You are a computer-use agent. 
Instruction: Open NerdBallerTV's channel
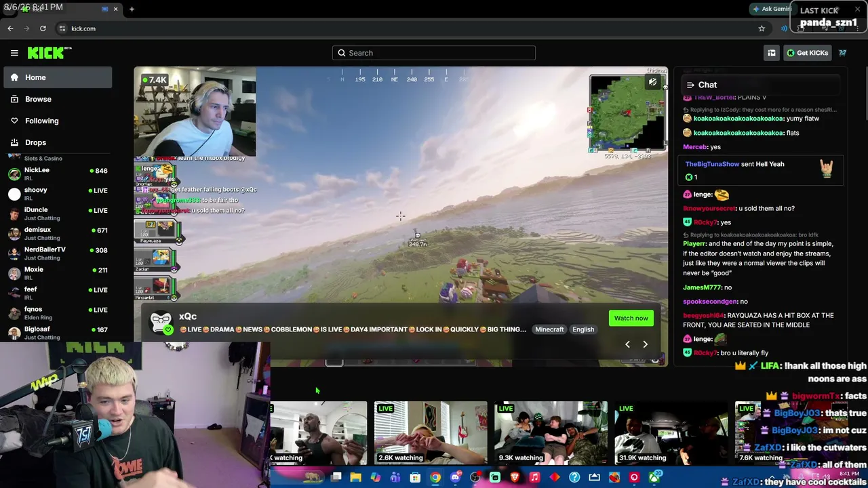click(x=58, y=253)
